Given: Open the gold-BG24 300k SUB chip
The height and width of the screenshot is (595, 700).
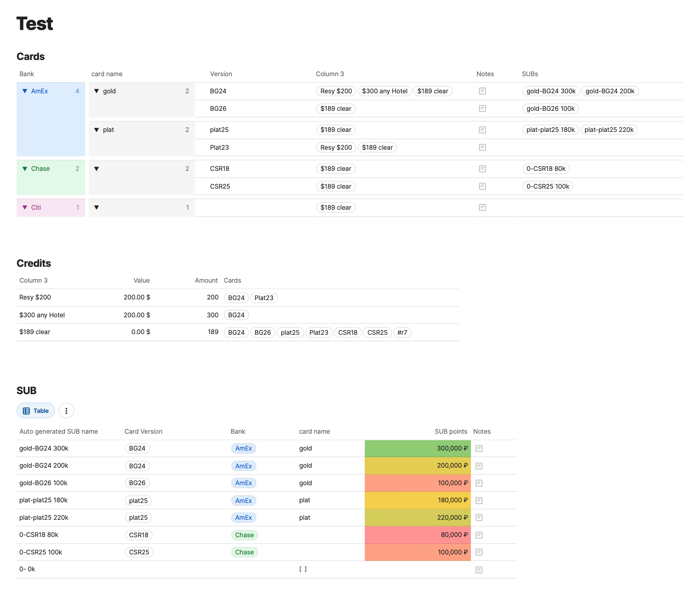Looking at the screenshot, I should point(551,91).
